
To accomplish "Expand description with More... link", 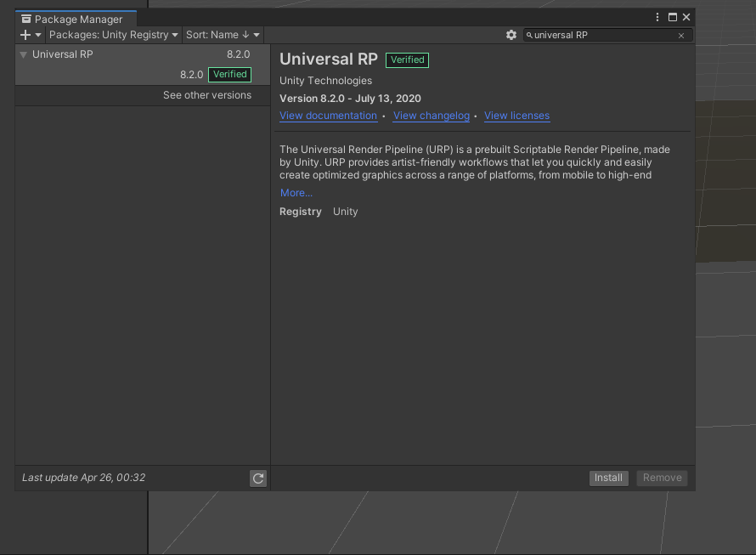I will click(x=296, y=193).
